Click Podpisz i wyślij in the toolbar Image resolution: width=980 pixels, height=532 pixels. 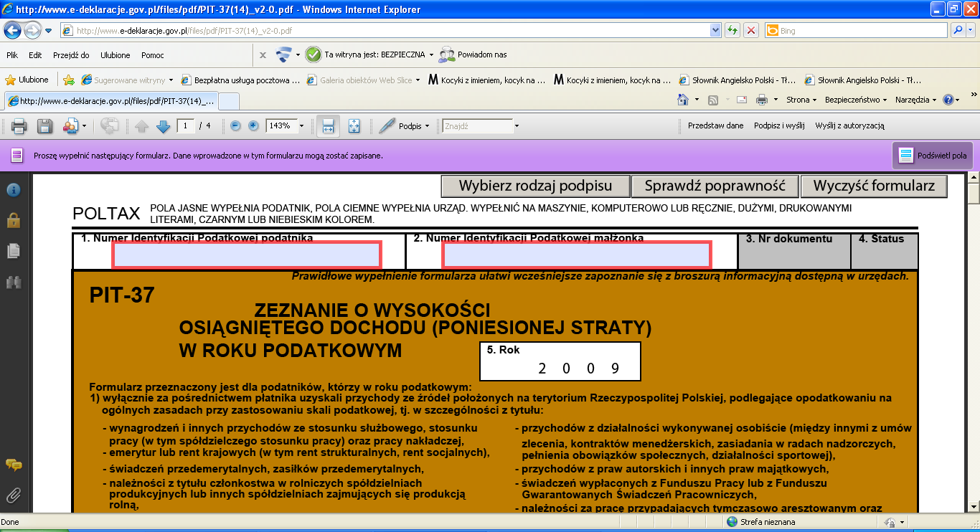[x=778, y=126]
